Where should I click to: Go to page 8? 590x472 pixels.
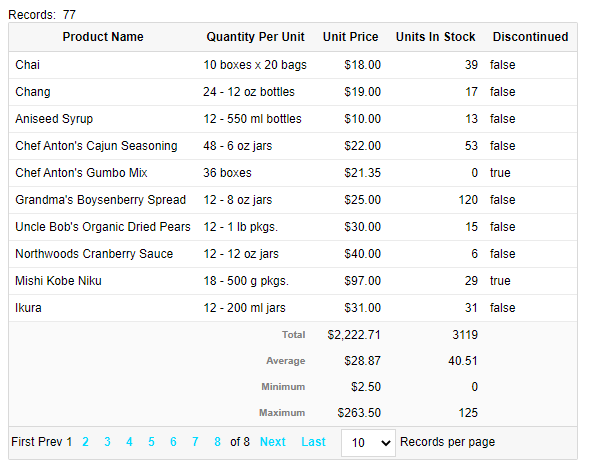pos(217,442)
